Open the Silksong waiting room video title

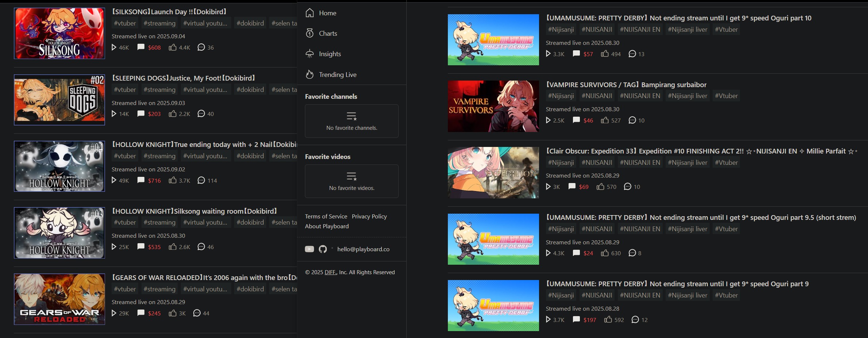(x=194, y=211)
